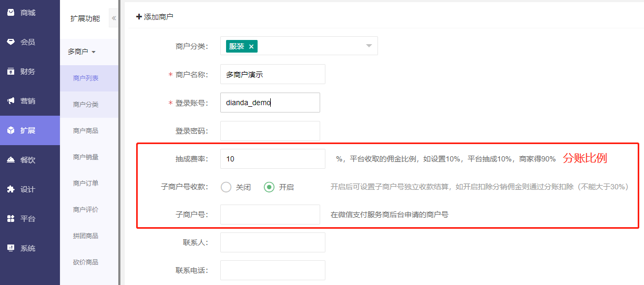Select the 关闭 radio for 子商户号收款
644x285 pixels.
[226, 187]
